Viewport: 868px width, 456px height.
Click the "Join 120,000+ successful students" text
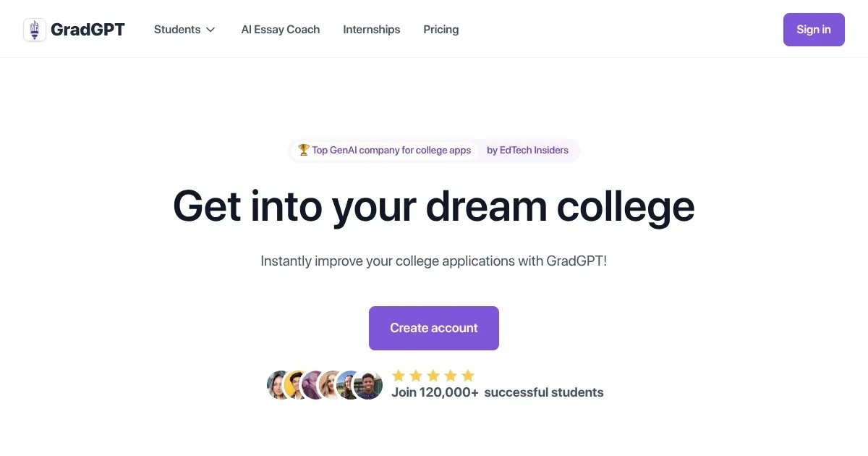(x=497, y=393)
